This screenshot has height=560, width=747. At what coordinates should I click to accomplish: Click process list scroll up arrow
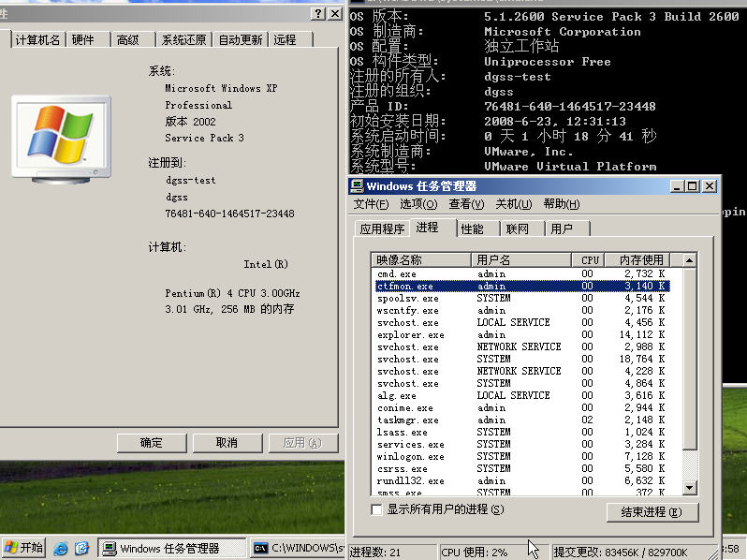pyautogui.click(x=689, y=260)
